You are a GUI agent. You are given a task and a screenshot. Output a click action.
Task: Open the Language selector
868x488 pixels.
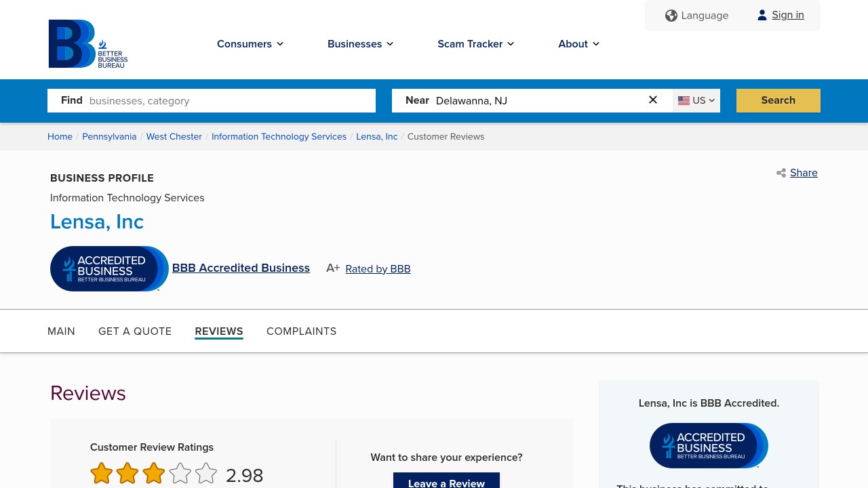697,16
